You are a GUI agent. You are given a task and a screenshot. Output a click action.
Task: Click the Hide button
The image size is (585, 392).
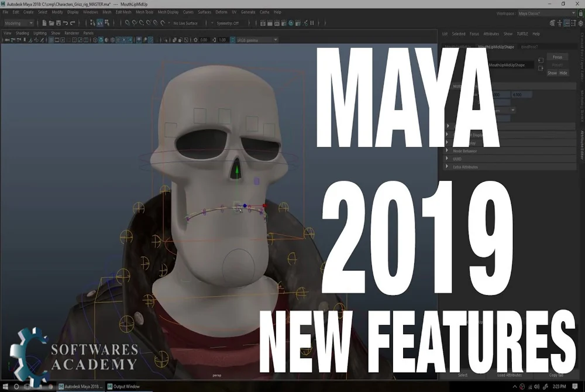point(563,73)
